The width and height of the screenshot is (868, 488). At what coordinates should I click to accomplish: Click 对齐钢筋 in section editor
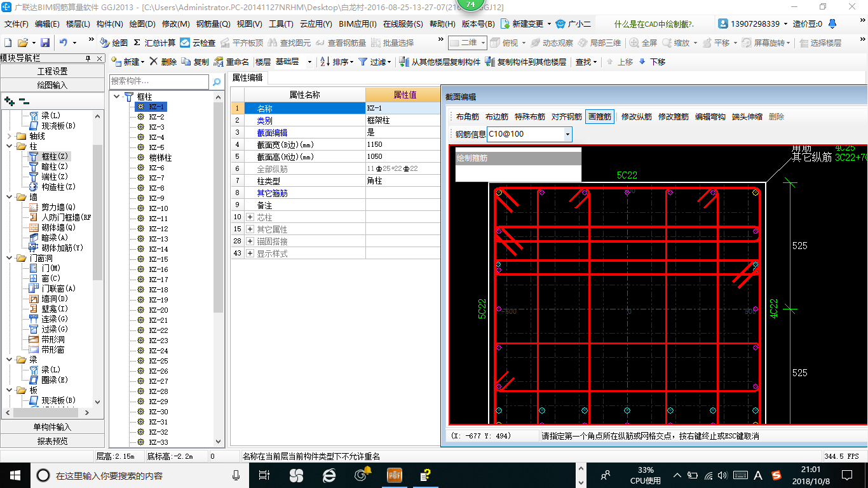(x=567, y=117)
